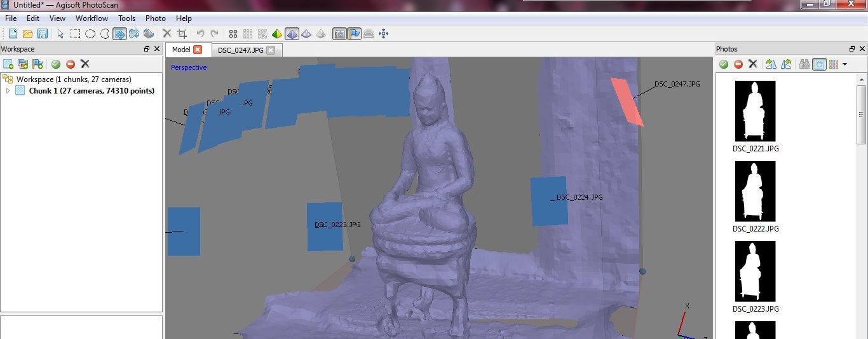Click the Crop Selection icon

point(182,34)
